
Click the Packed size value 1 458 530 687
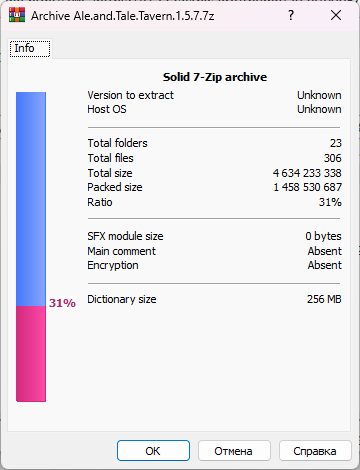tap(307, 187)
